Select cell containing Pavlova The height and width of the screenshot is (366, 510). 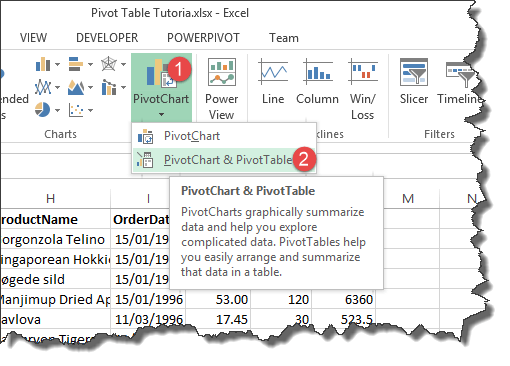pyautogui.click(x=56, y=319)
